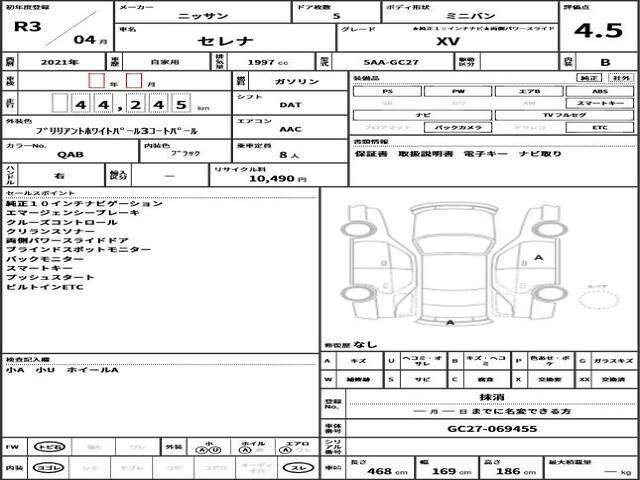Click the circled スレ interior mark

coord(299,467)
